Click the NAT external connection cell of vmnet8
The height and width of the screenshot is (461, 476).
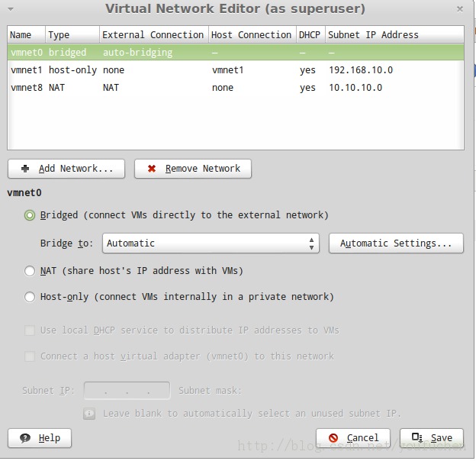click(111, 88)
